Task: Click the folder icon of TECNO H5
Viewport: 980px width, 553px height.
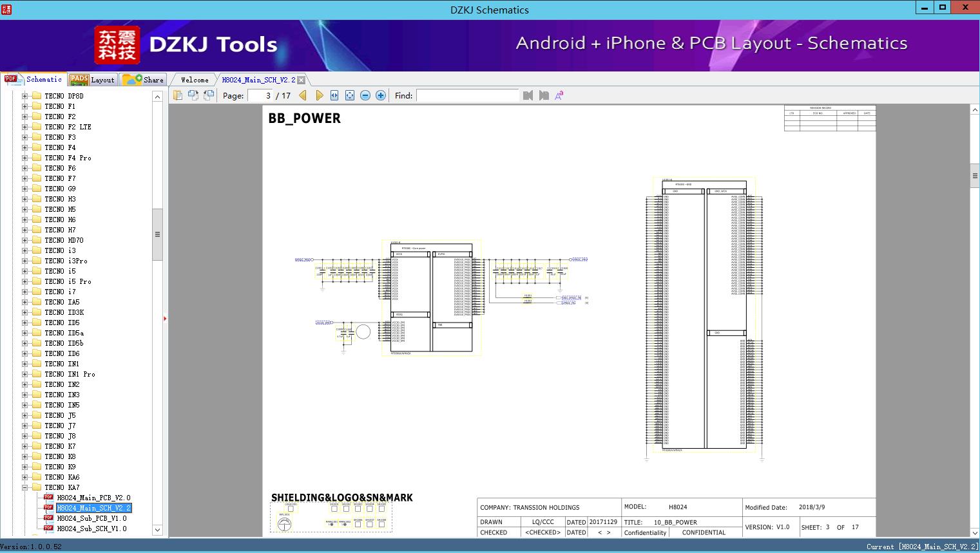Action: tap(36, 209)
